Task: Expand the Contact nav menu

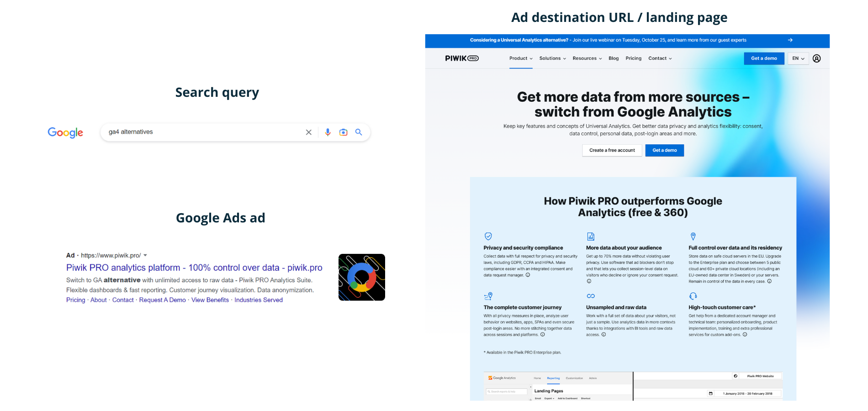Action: click(660, 58)
